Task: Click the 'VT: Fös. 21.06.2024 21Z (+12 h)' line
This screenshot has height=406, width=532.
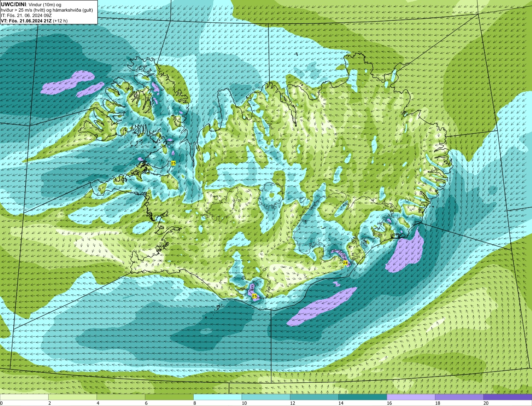Action: 34,20
